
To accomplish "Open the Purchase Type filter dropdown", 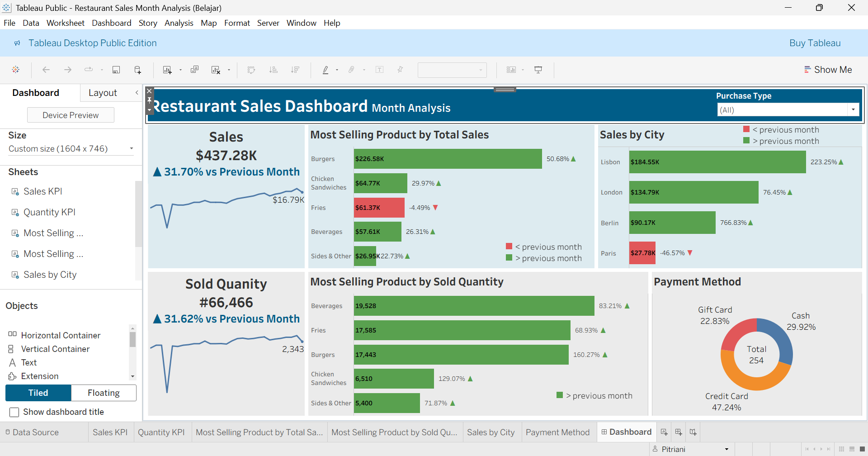I will click(853, 110).
